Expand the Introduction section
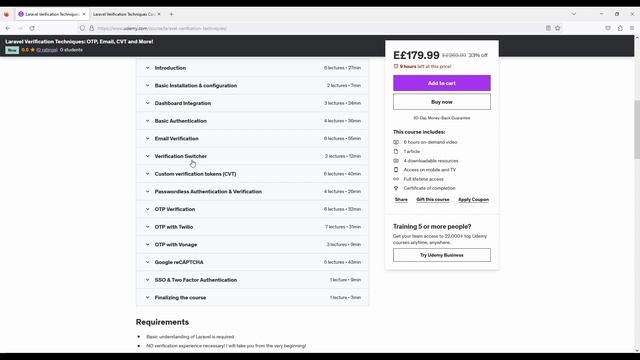 (x=252, y=68)
